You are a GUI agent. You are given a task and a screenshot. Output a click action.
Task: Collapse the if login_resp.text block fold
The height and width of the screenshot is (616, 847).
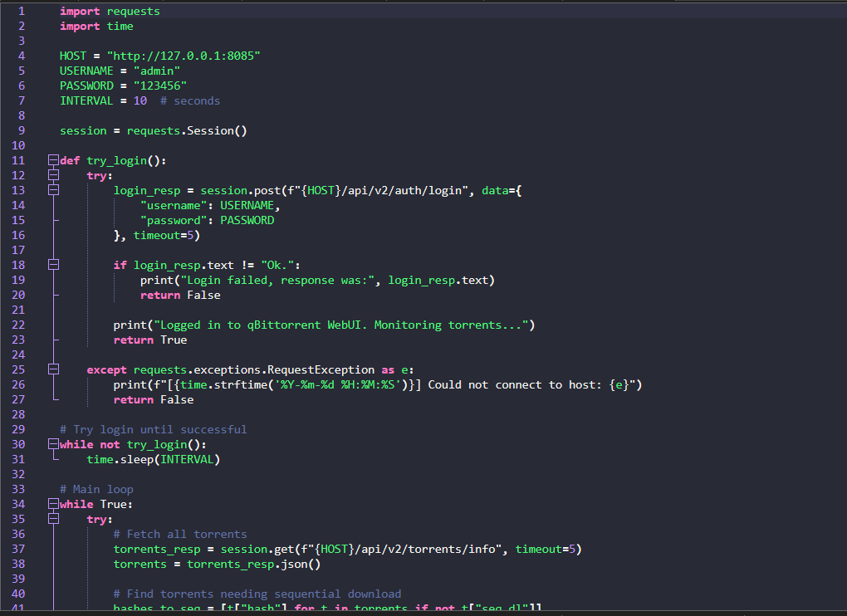(x=53, y=265)
